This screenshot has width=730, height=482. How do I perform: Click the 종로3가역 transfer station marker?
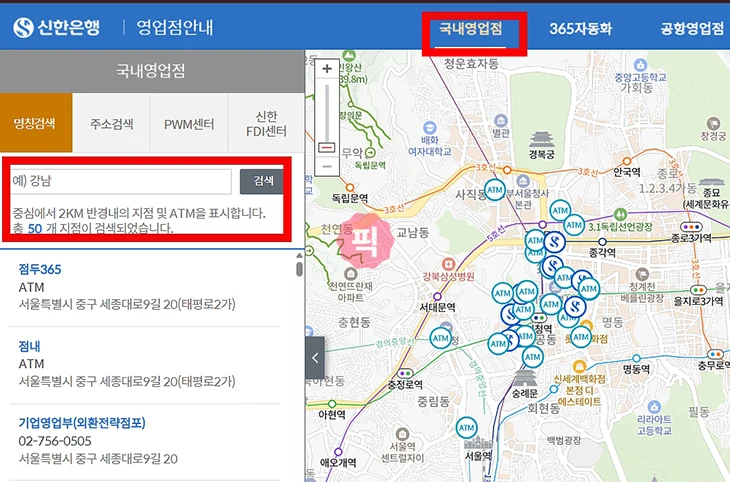tap(691, 227)
